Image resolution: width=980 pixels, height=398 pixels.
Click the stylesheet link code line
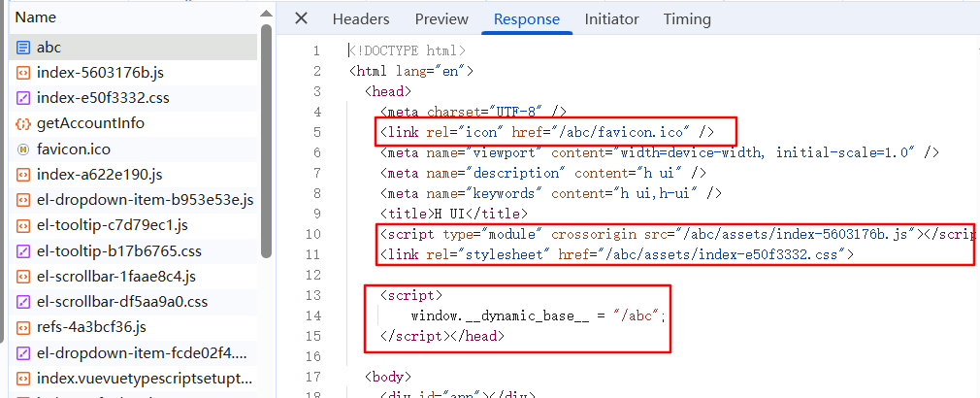pos(617,255)
